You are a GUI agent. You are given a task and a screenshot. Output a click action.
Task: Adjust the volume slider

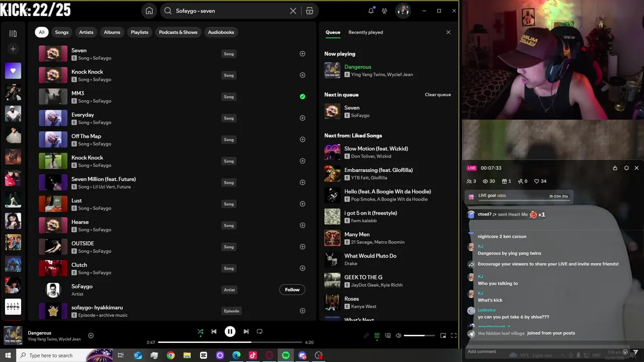[x=419, y=335]
